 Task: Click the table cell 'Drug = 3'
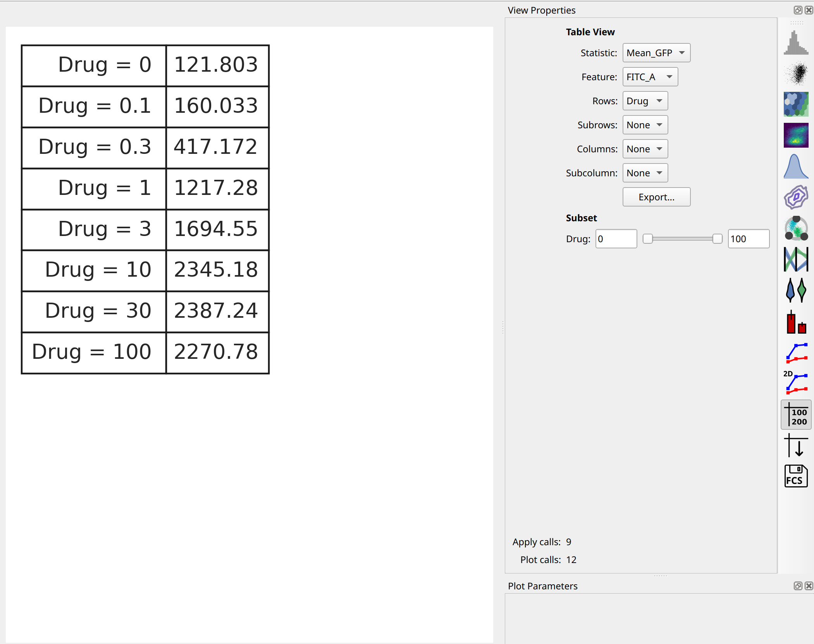coord(94,230)
